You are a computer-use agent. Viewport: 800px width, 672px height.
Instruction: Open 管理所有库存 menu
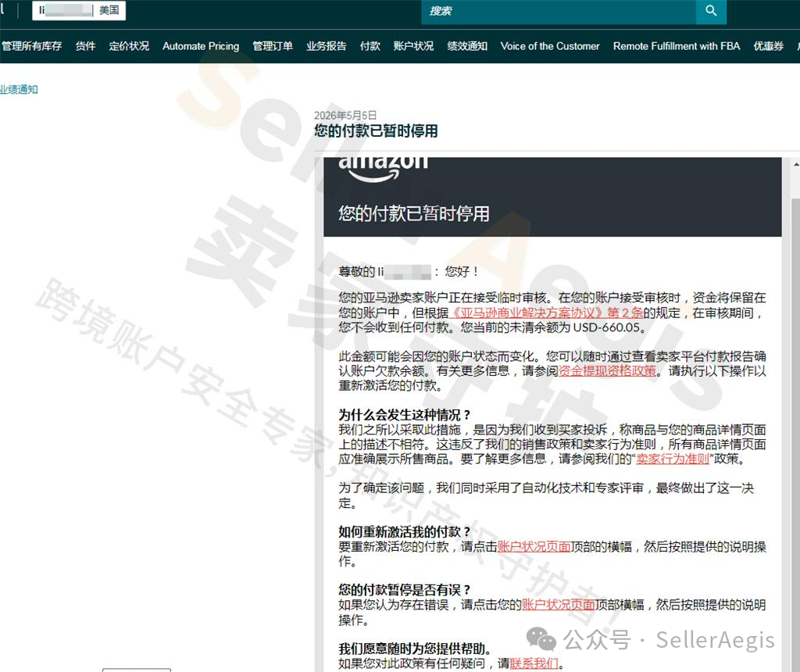click(31, 46)
